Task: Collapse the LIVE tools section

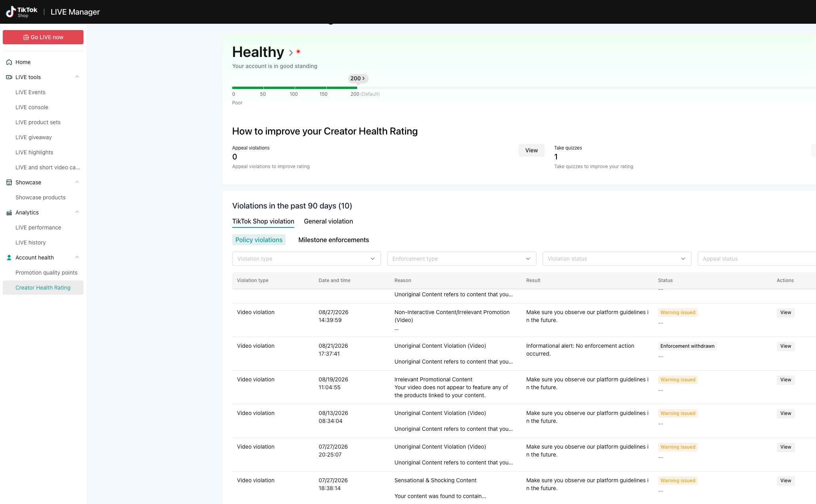Action: click(x=77, y=77)
